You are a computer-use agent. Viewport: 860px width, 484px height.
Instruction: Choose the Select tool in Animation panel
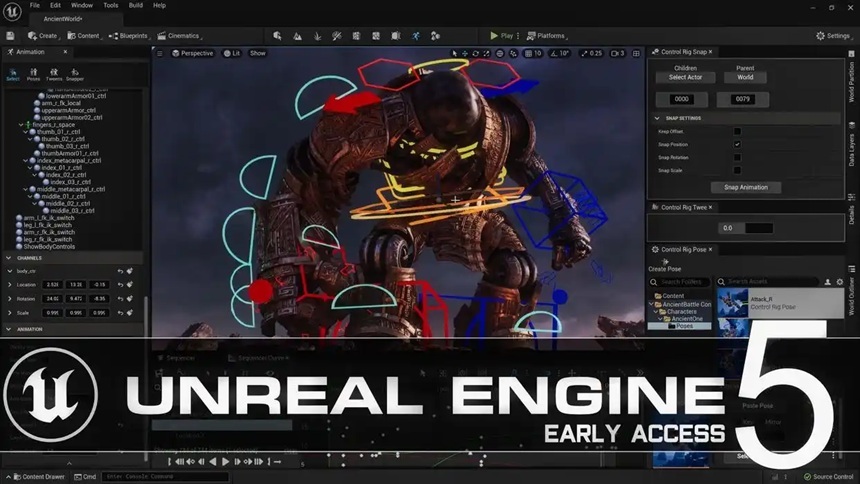[13, 75]
